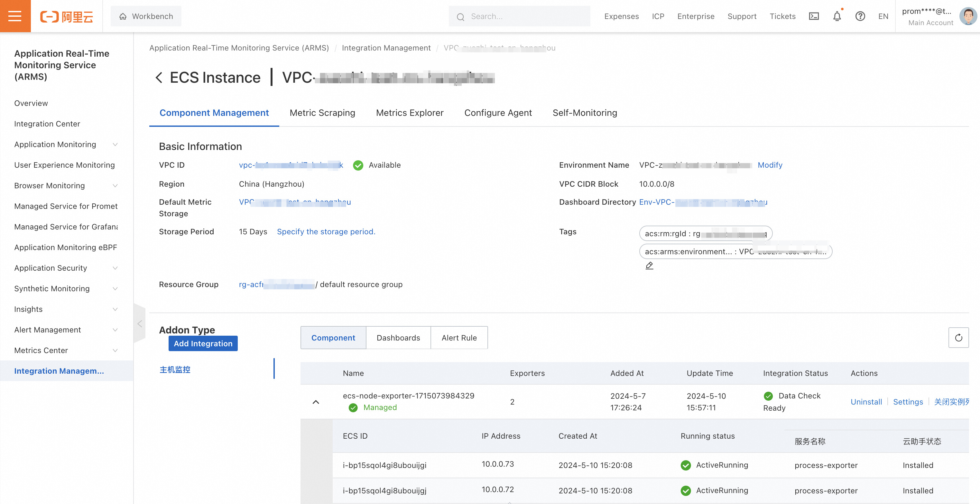
Task: Expand Insights menu
Action: [x=115, y=309]
